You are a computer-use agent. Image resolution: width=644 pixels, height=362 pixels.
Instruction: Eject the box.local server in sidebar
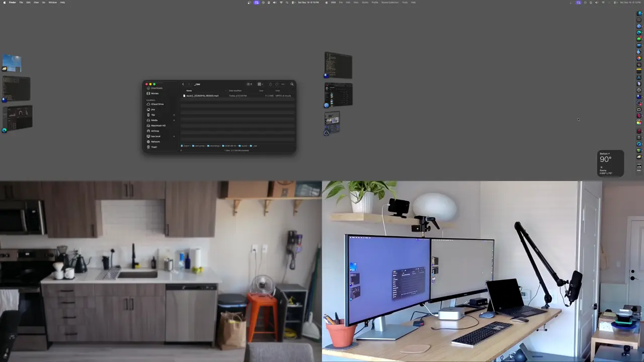tap(174, 136)
